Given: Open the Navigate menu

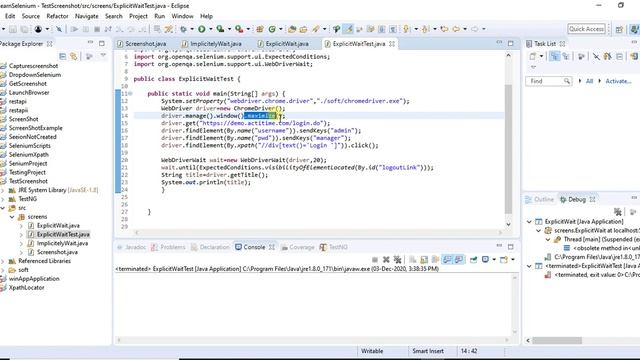Looking at the screenshot, I should click(87, 16).
